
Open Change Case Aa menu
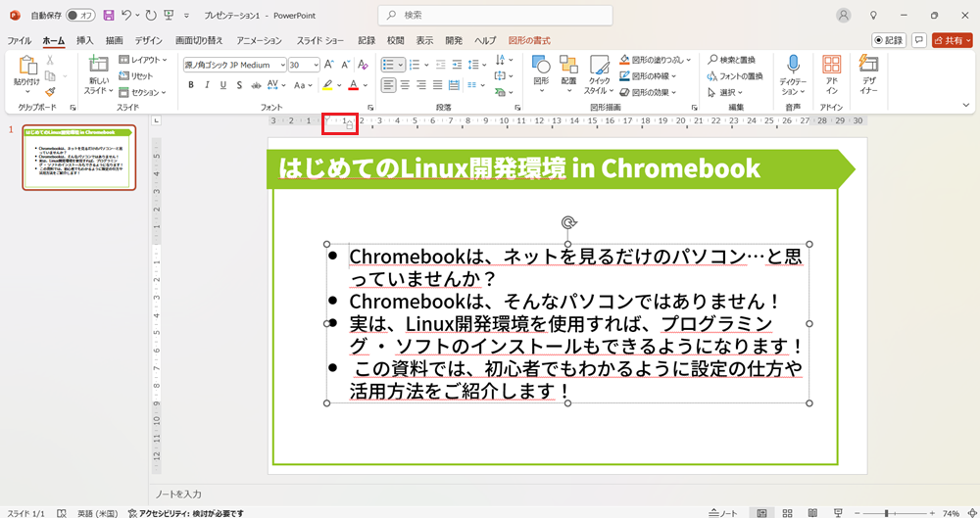pos(303,85)
